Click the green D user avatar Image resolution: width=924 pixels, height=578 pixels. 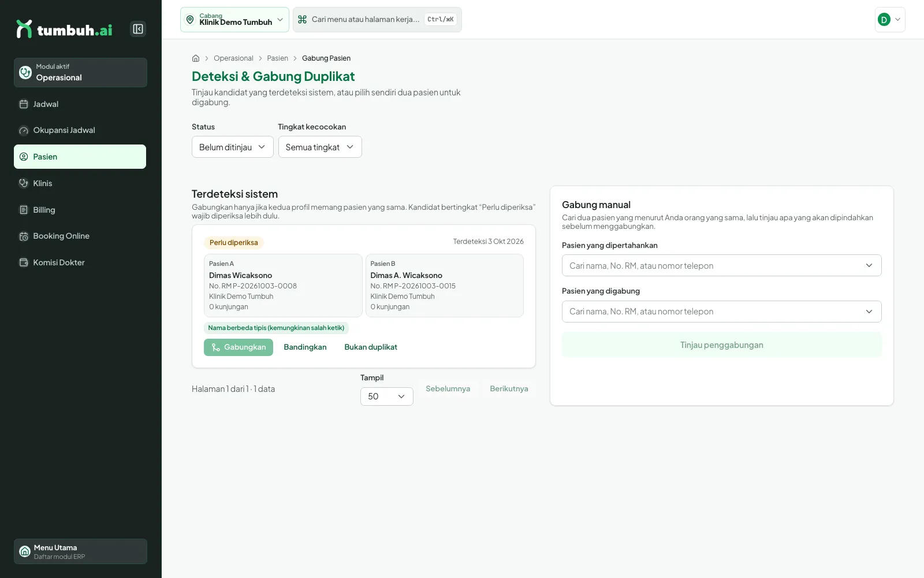pos(884,20)
